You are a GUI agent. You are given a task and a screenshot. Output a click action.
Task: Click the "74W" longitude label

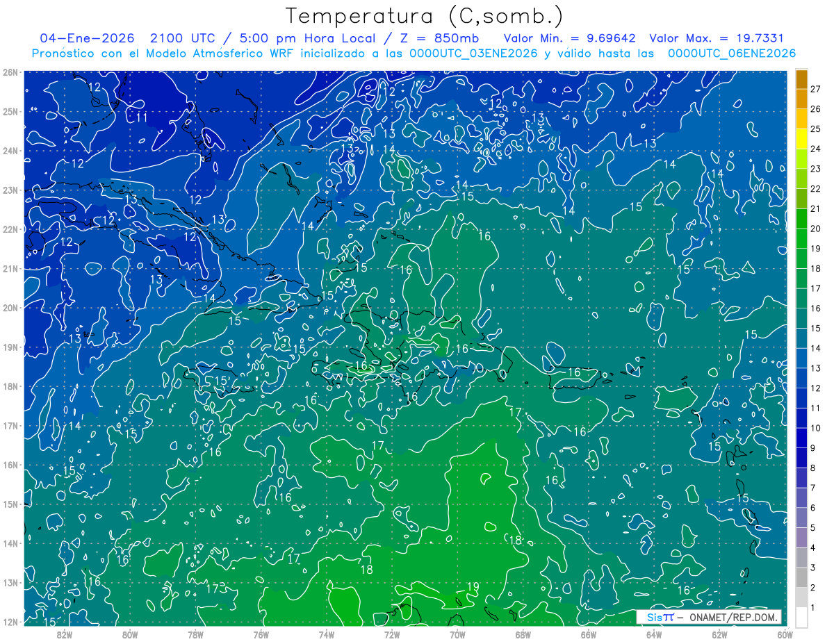coord(327,634)
